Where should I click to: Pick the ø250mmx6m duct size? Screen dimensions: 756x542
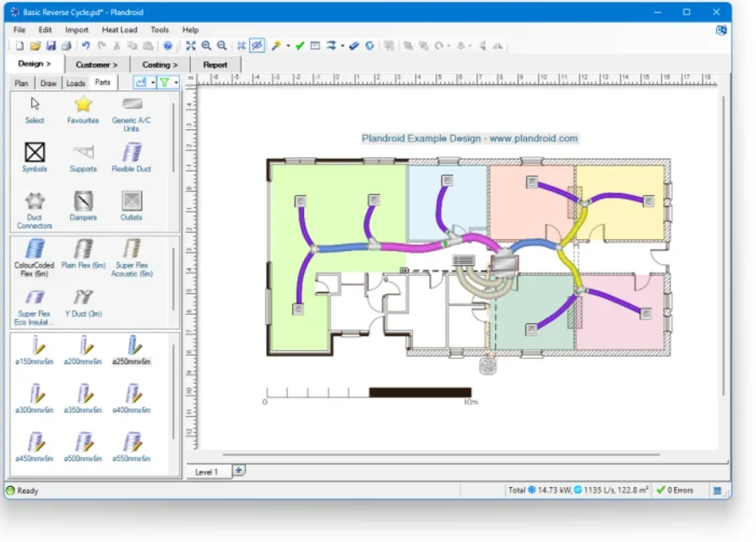pyautogui.click(x=132, y=350)
